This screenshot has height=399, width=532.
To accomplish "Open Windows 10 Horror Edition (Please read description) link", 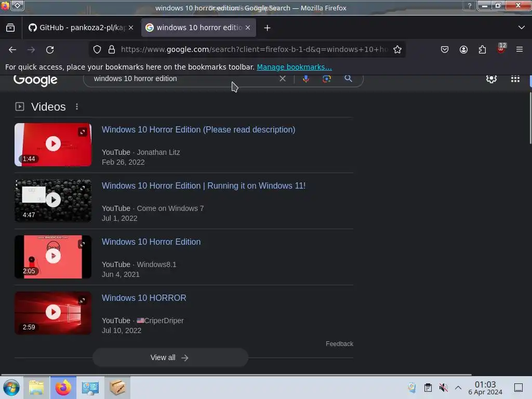I will click(x=198, y=129).
